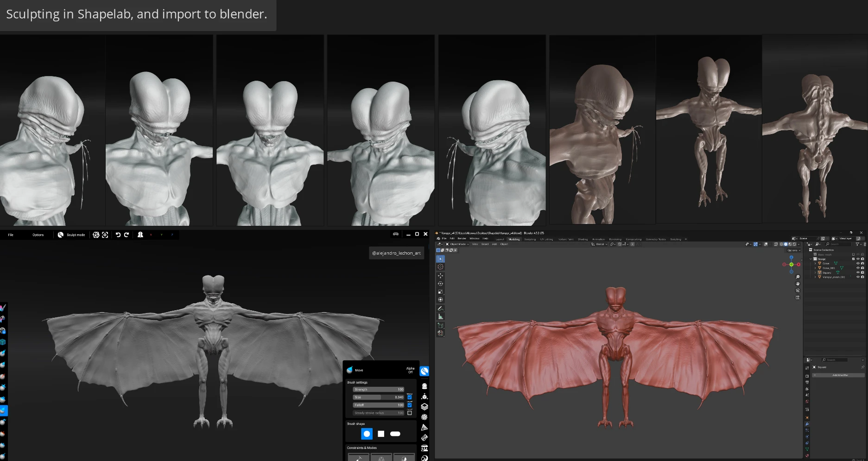Uncheck the Falloff on/off checkbox
868x461 pixels.
tap(410, 405)
